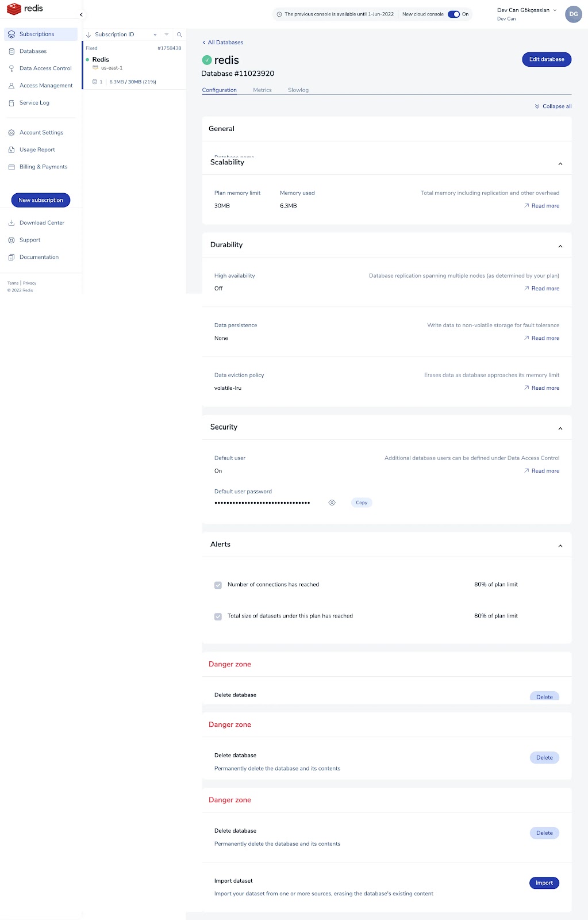Collapse the Security section chevron

click(x=560, y=428)
